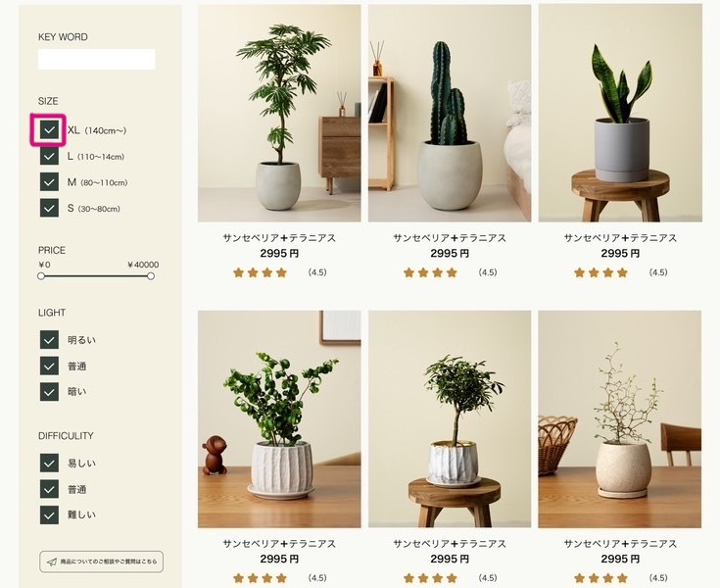Uncheck the 難しい difficulty checkbox
Image resolution: width=720 pixels, height=588 pixels.
click(x=49, y=514)
